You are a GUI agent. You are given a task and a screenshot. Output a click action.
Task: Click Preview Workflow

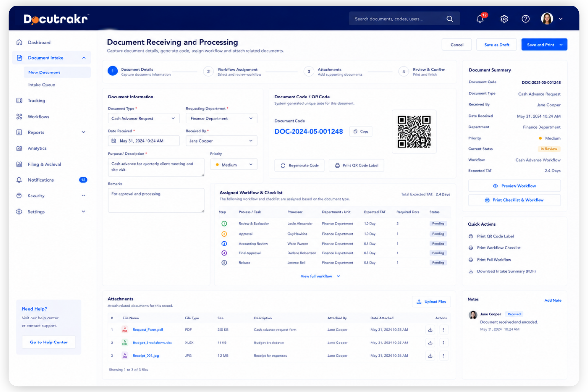[514, 186]
